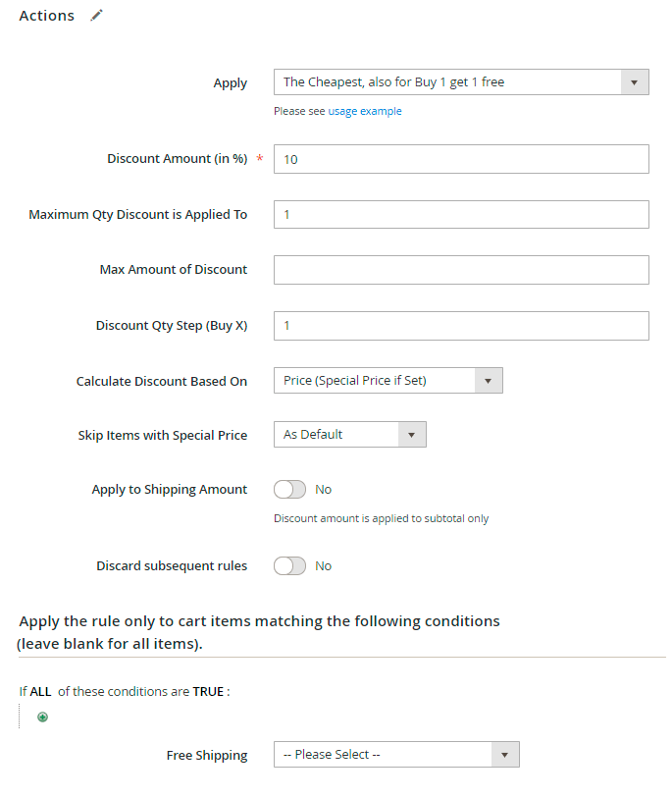Click the Discount Amount (in %) field

tap(460, 159)
